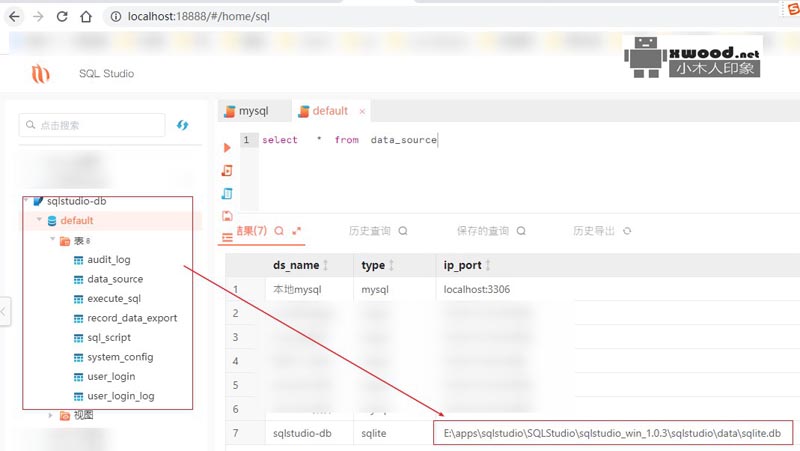
Task: Click the site info icon in address bar
Action: 116,16
